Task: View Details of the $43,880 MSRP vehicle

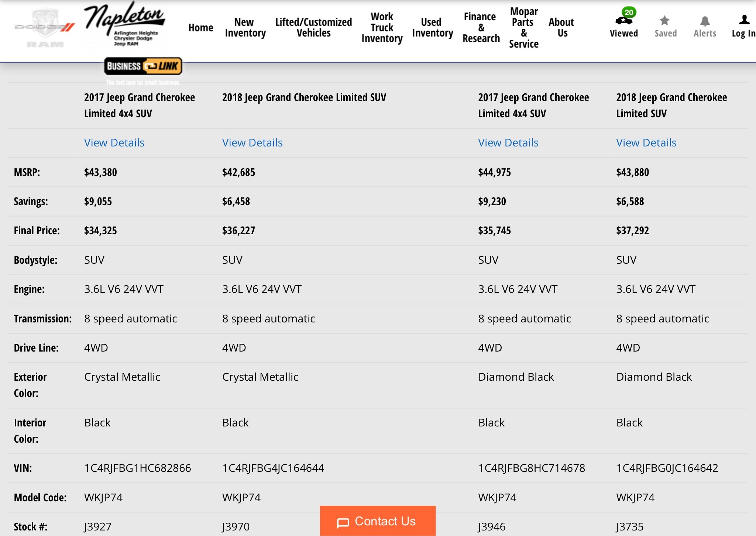Action: 646,143
